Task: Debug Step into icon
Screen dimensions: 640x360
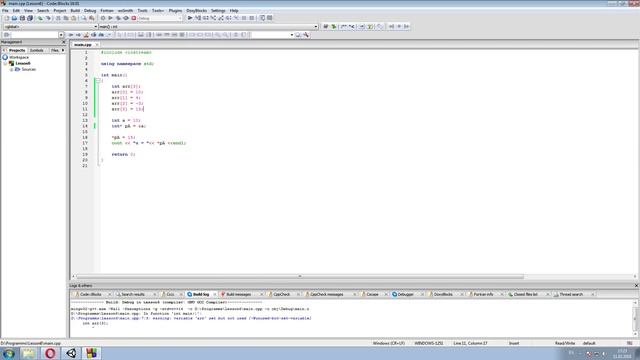Action: [x=213, y=18]
